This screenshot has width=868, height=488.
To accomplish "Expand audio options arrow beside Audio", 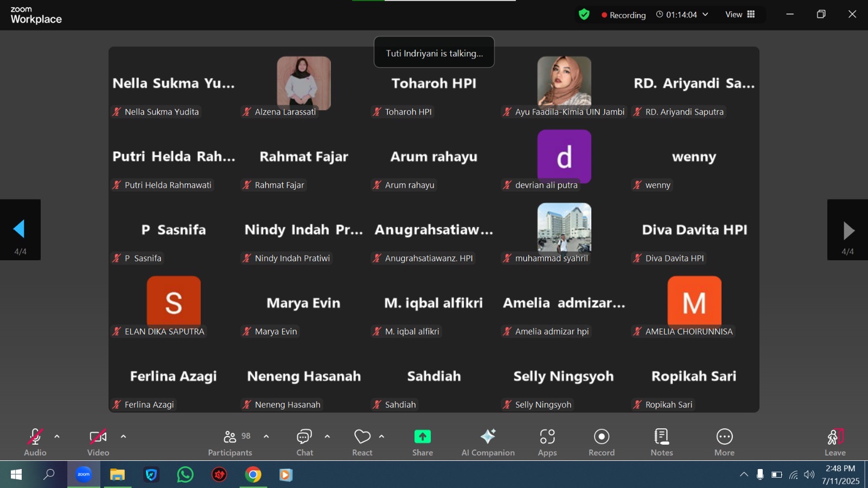I will (x=57, y=436).
